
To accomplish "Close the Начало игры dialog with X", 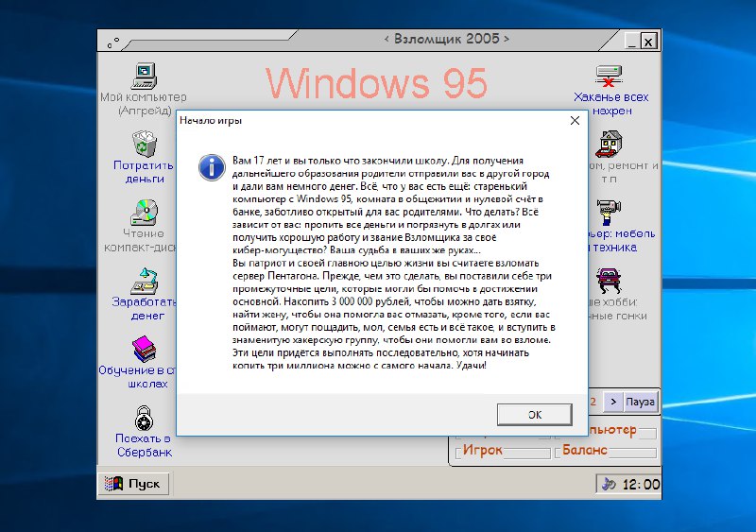I will tap(575, 120).
